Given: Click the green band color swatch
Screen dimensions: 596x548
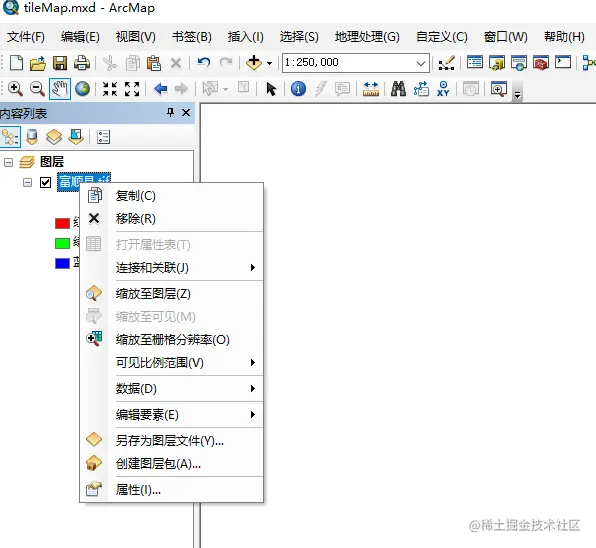Looking at the screenshot, I should click(x=62, y=243).
